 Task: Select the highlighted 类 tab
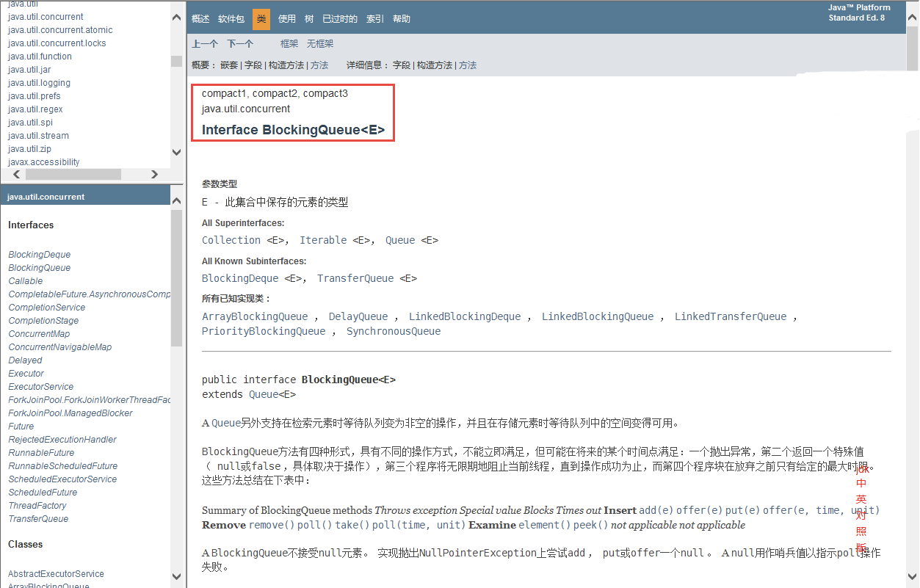261,19
